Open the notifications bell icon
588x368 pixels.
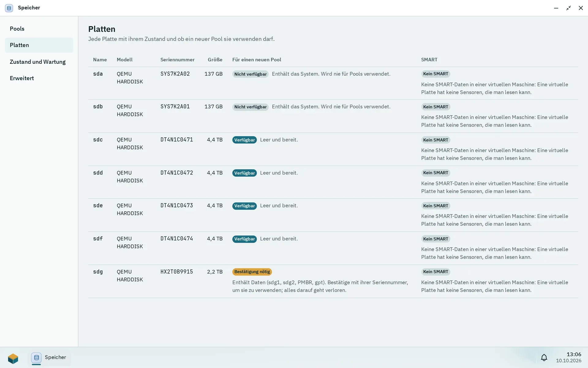click(x=544, y=358)
